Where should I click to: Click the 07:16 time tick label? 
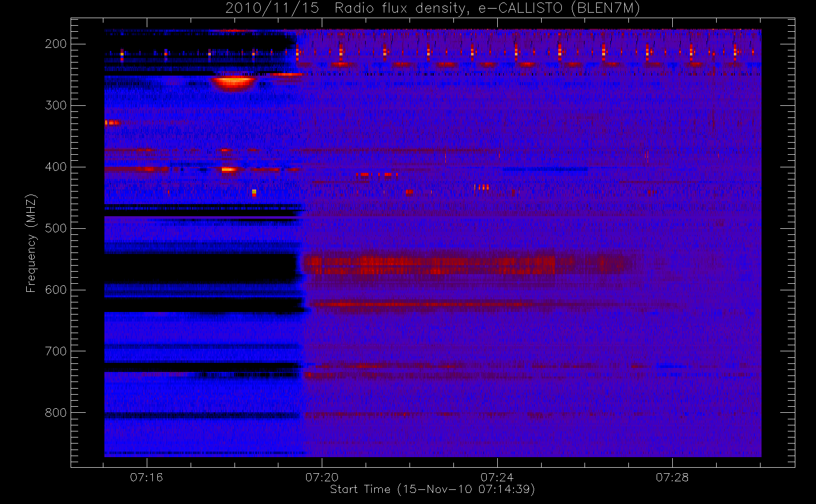[x=147, y=477]
